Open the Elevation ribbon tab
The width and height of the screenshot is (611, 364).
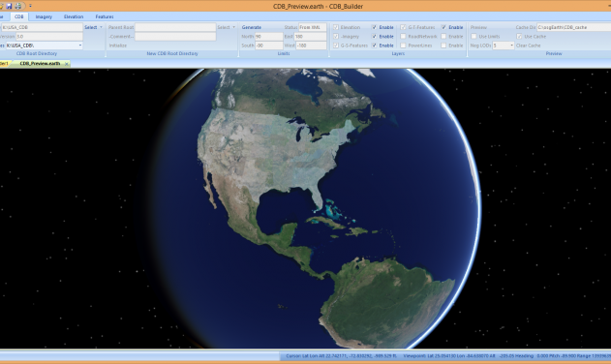click(x=74, y=16)
